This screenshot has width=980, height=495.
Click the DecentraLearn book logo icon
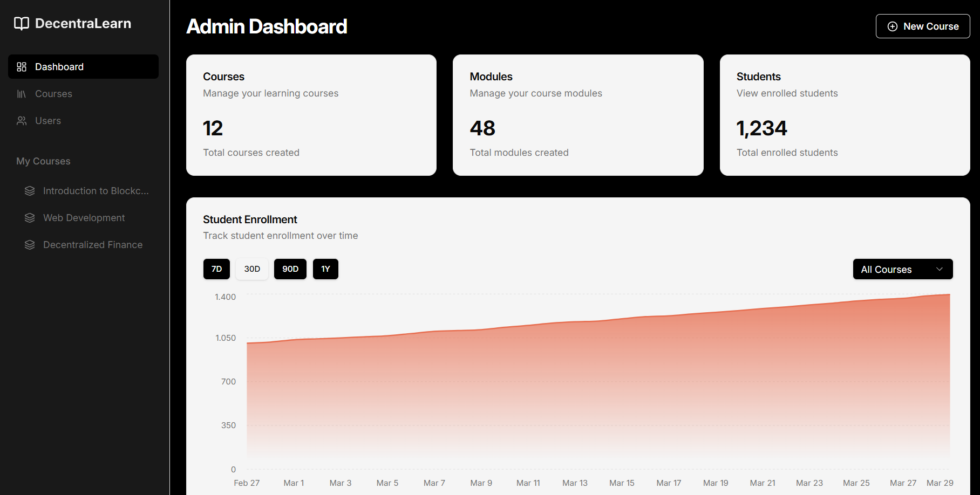point(22,24)
